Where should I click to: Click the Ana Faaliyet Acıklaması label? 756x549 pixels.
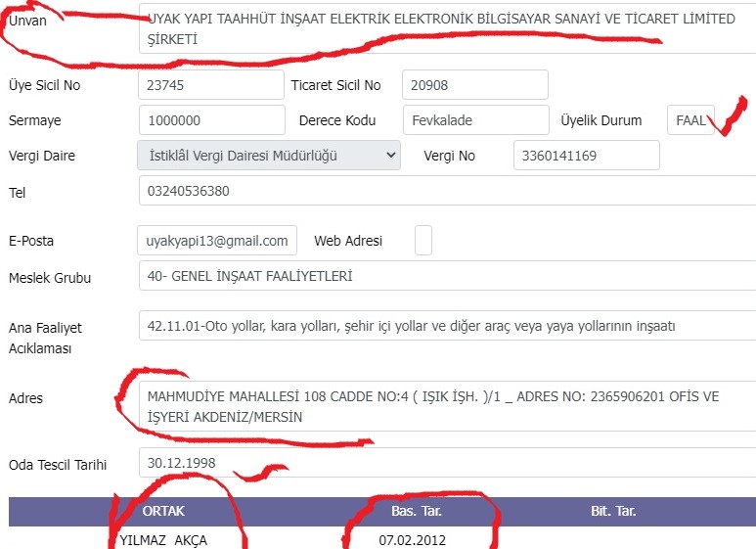(x=45, y=338)
